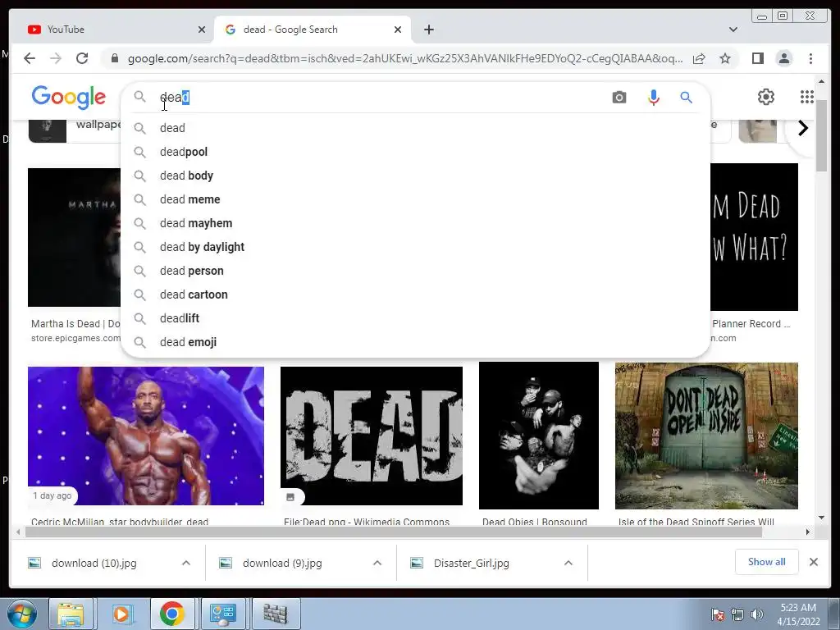
Task: Open downloaded file download (10).jpg
Action: [x=94, y=563]
